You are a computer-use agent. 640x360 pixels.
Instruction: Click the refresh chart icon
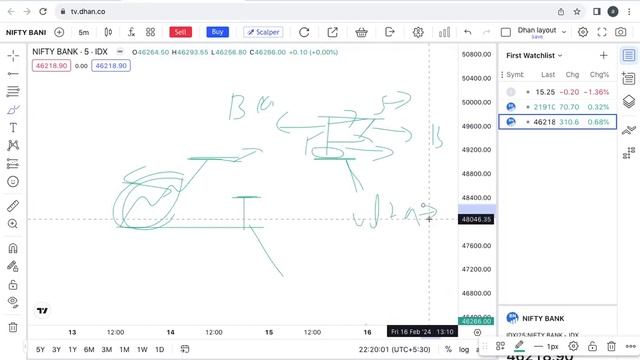click(304, 32)
